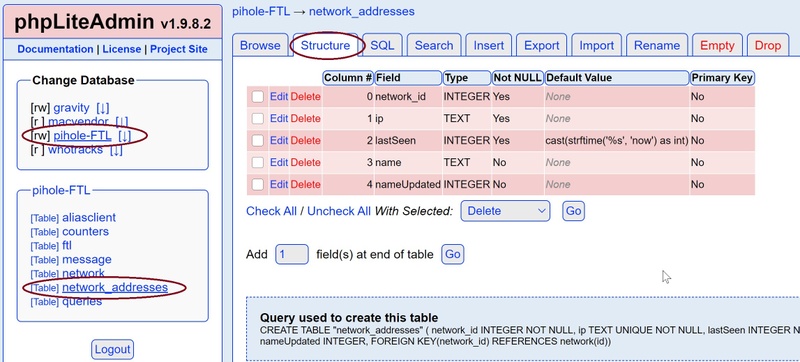The width and height of the screenshot is (800, 362).
Task: Open the counters table
Action: coord(85,231)
